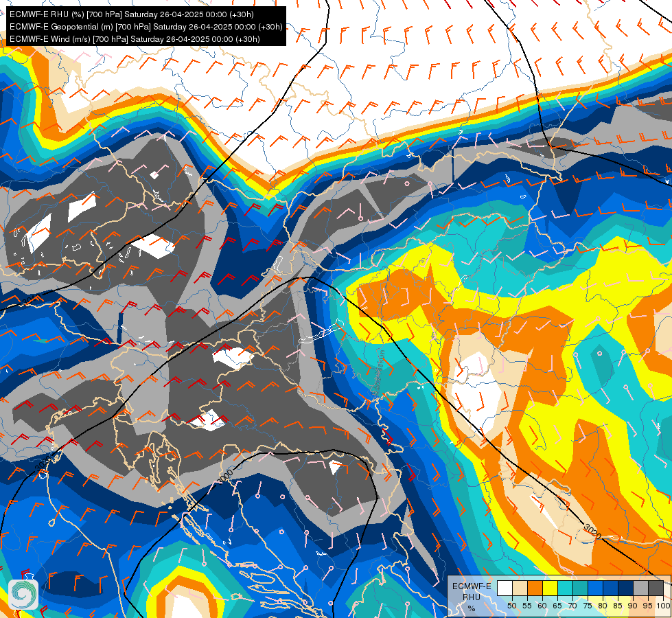672x618 pixels.
Task: Click the swirl logo icon at bottom-left
Action: click(23, 595)
